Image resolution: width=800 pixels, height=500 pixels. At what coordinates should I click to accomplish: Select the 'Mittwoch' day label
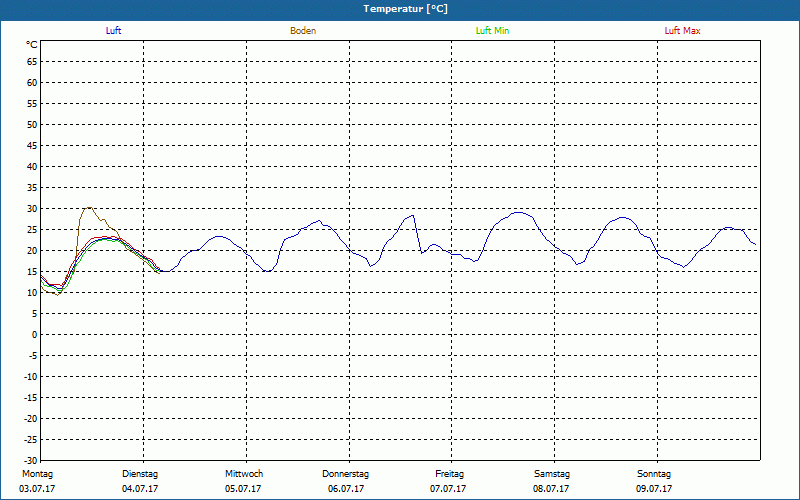coord(244,474)
